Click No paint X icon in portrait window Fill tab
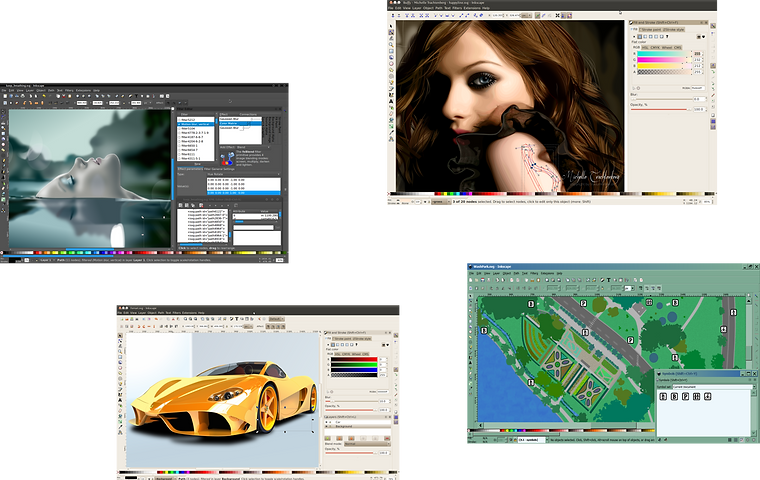The height and width of the screenshot is (480, 760). 634,37
